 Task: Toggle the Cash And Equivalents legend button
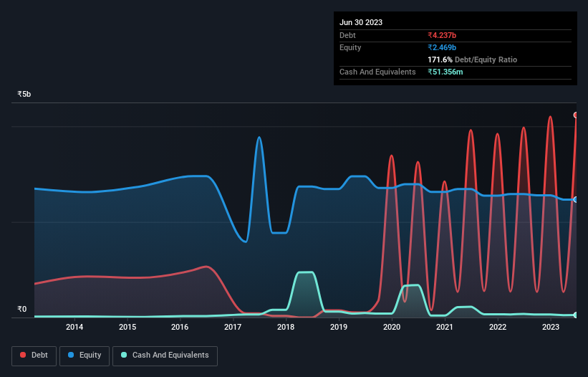pyautogui.click(x=165, y=355)
